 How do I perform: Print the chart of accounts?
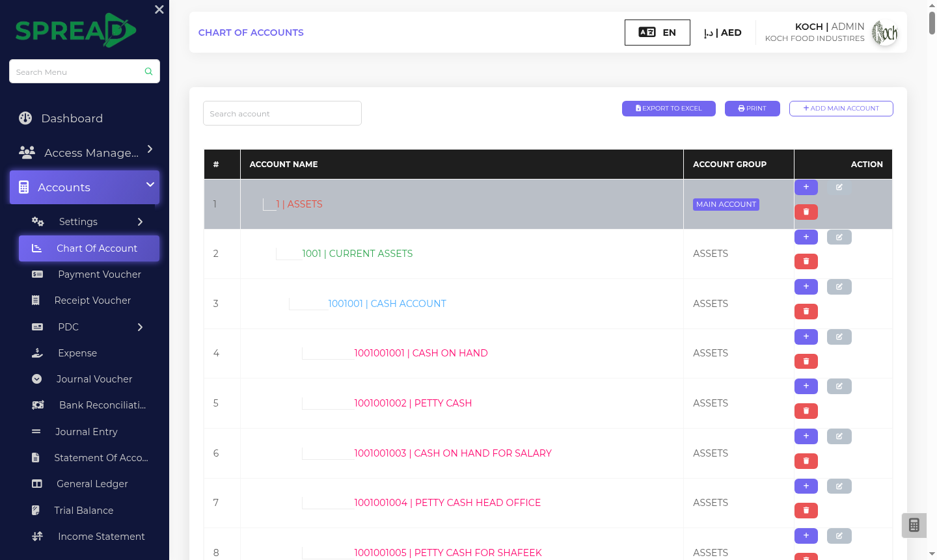[752, 109]
